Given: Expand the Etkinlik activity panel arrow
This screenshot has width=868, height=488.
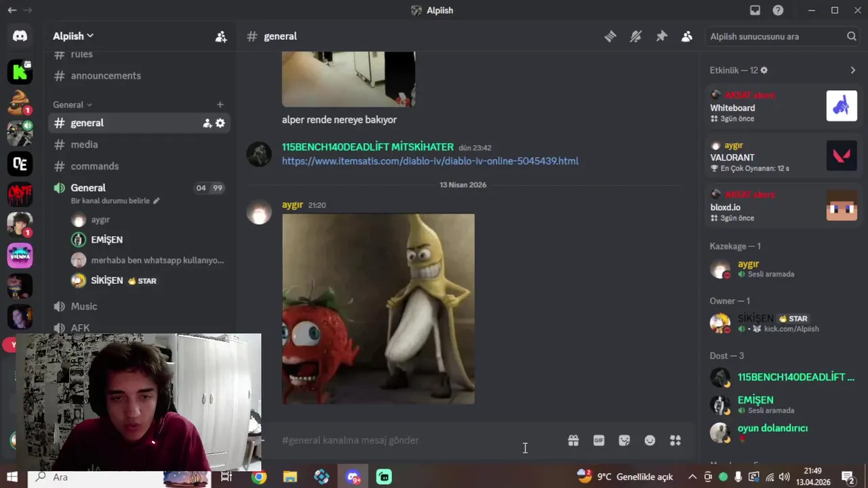Looking at the screenshot, I should click(x=852, y=70).
